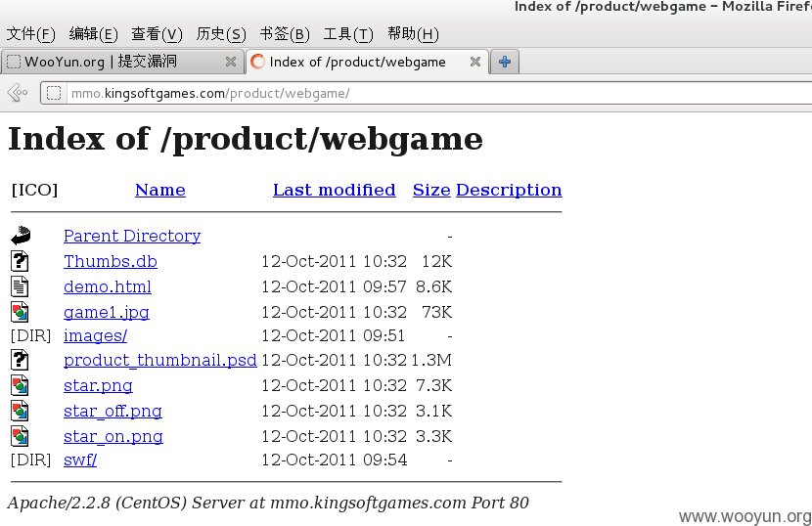Click the 3.3K size of star_on.png

(433, 436)
